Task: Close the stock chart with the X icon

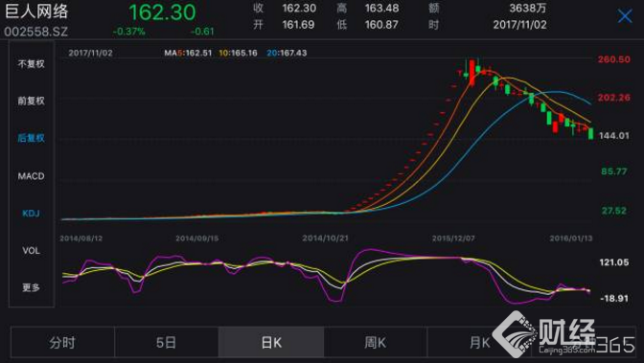Action: (625, 16)
